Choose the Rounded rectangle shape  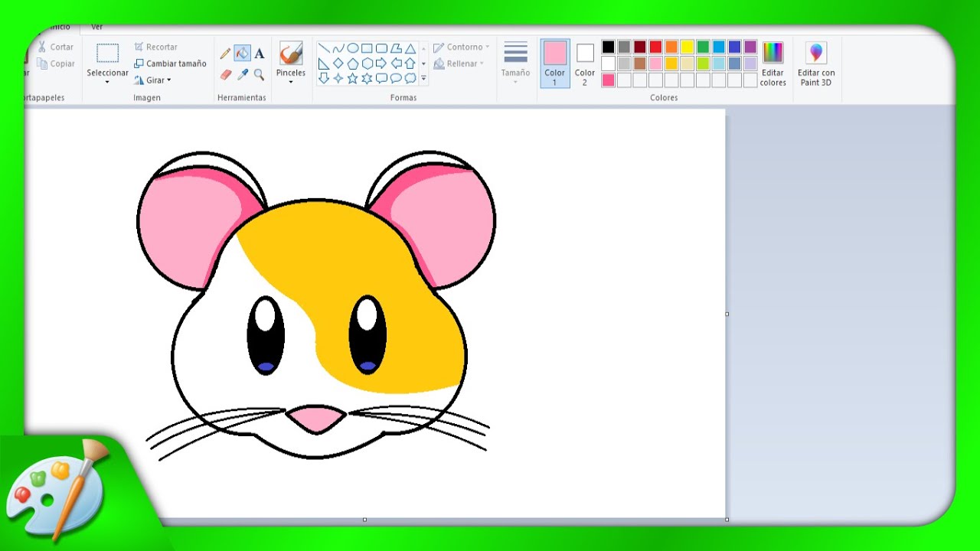point(381,48)
